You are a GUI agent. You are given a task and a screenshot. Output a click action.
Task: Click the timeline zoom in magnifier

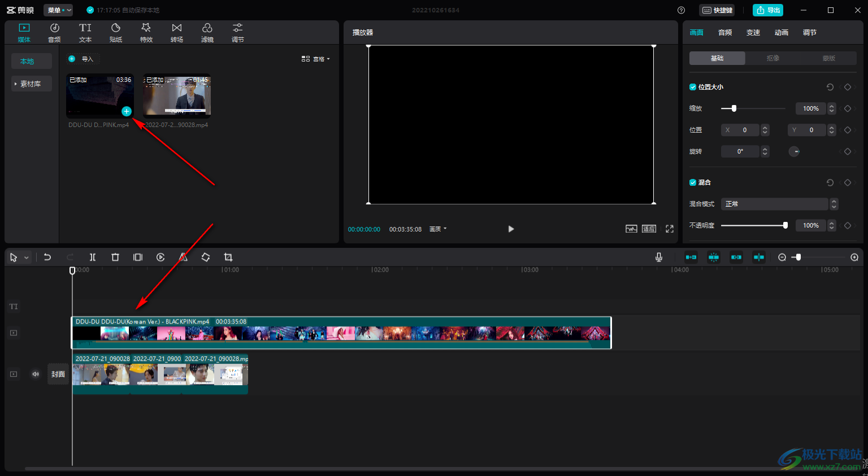pyautogui.click(x=854, y=257)
